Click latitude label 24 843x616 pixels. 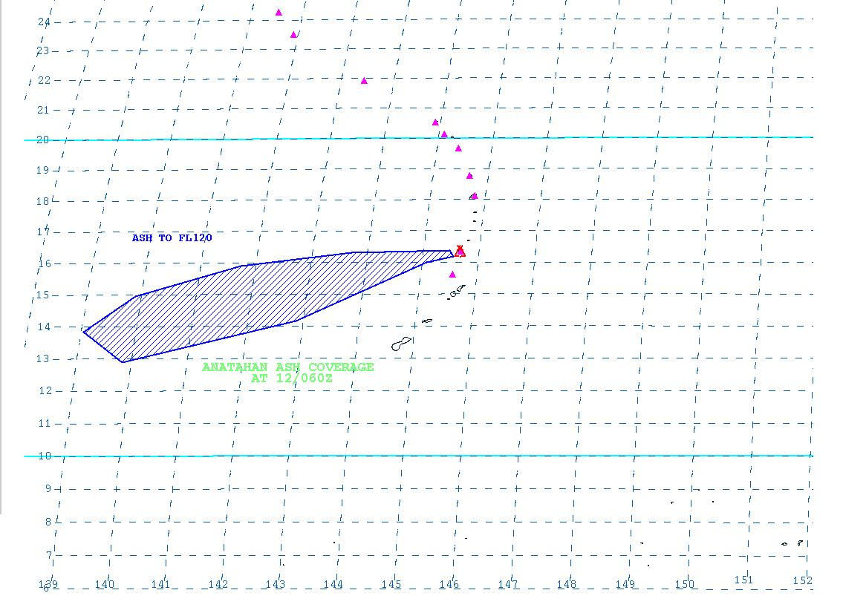click(x=44, y=22)
